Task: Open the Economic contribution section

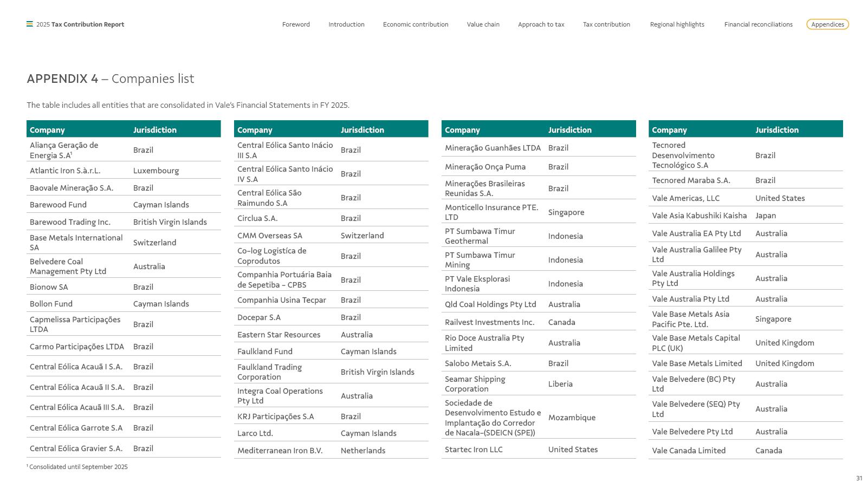Action: pyautogui.click(x=416, y=24)
